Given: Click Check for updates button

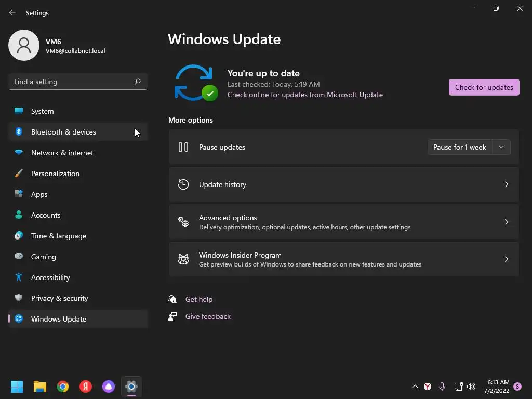Looking at the screenshot, I should point(484,87).
